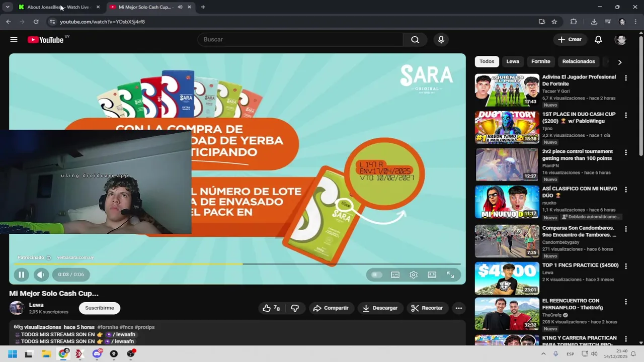Mute the video with the volume icon
This screenshot has height=362, width=644.
click(41, 275)
